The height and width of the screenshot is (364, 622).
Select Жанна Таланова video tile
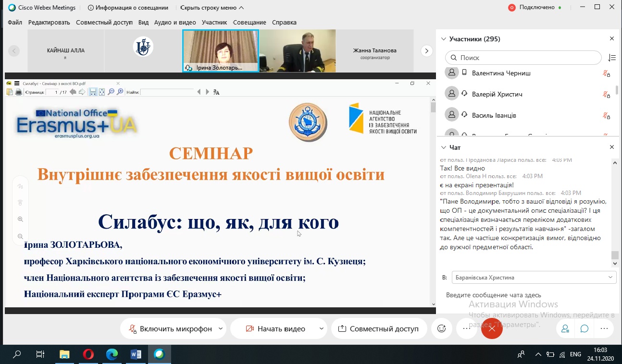[375, 51]
